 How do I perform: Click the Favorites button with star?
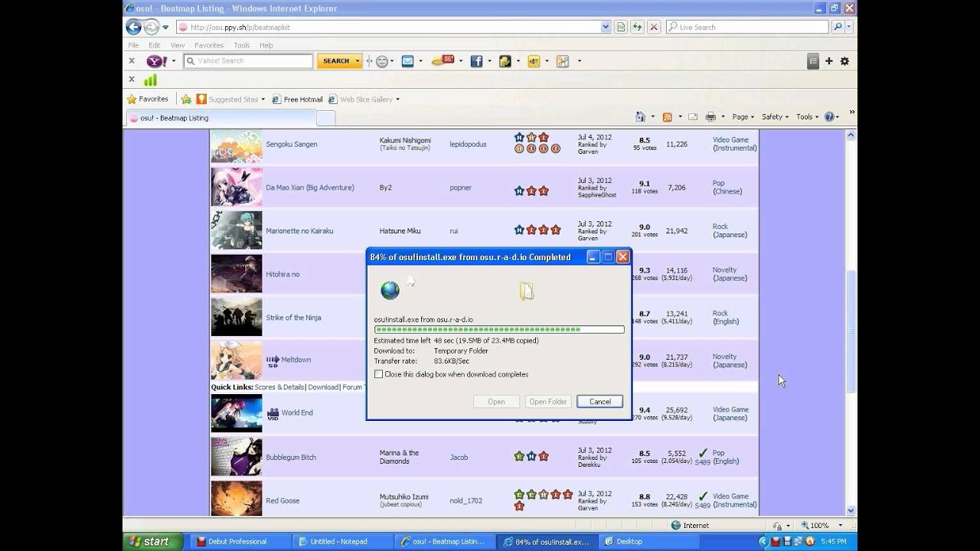(x=148, y=99)
